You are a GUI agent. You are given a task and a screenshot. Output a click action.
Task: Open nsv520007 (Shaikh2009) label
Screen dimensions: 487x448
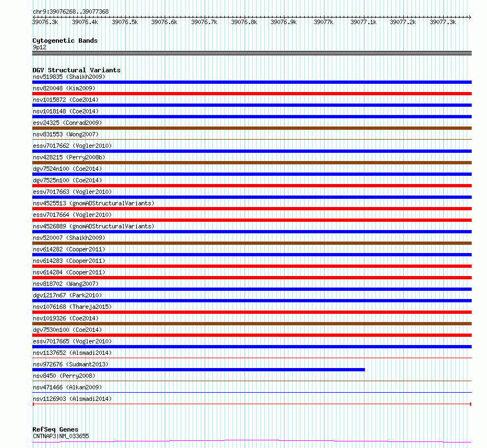pyautogui.click(x=69, y=238)
